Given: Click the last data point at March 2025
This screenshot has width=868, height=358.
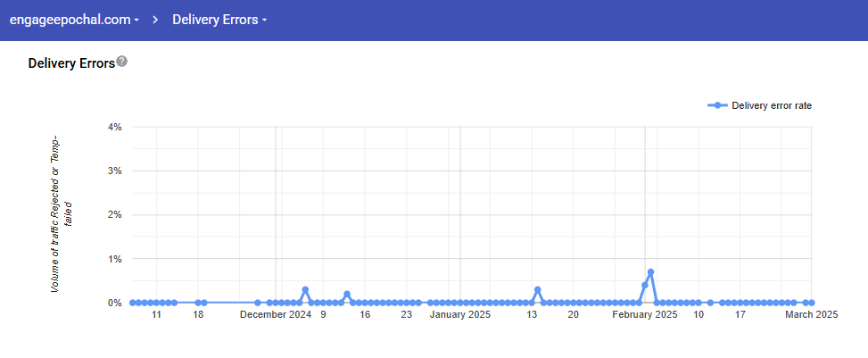Looking at the screenshot, I should point(812,303).
